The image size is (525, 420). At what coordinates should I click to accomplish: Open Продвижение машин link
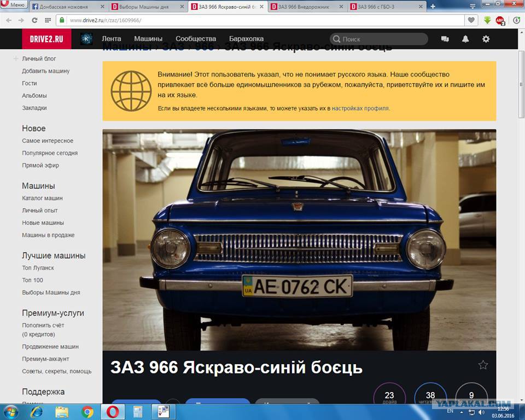(50, 347)
